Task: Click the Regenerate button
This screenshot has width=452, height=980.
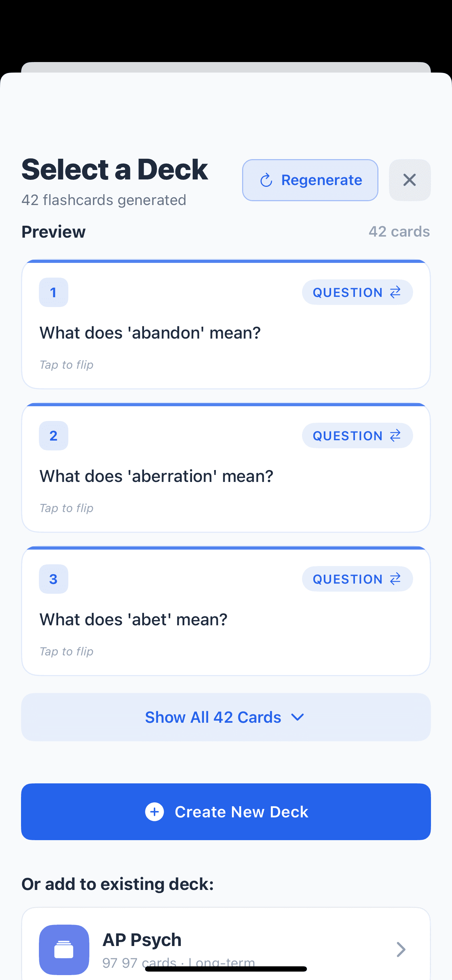Action: (x=310, y=180)
